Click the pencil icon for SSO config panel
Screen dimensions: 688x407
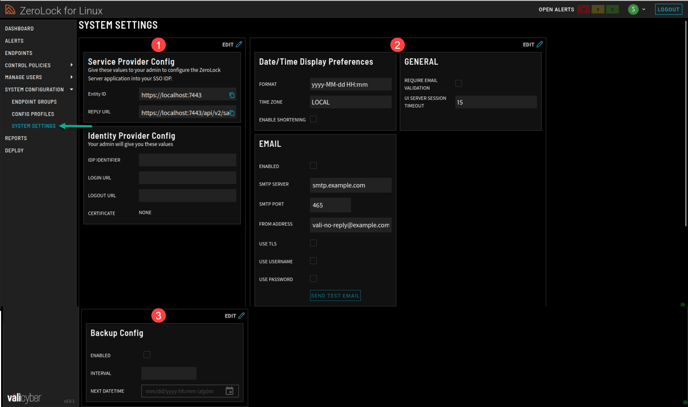(x=239, y=44)
